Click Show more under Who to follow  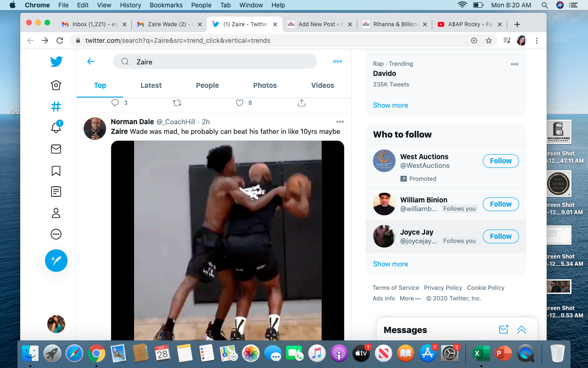tap(390, 264)
